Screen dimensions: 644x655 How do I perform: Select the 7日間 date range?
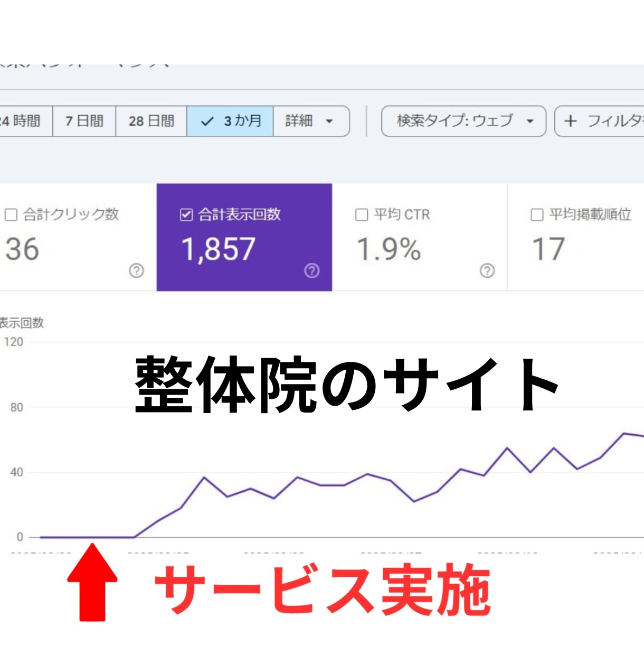click(x=84, y=121)
